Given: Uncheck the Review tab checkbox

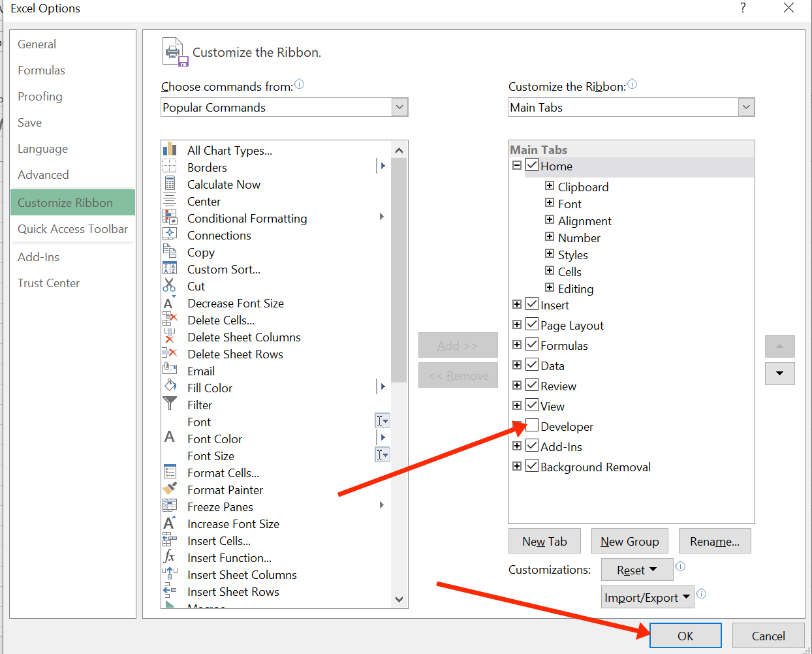Looking at the screenshot, I should pyautogui.click(x=532, y=385).
